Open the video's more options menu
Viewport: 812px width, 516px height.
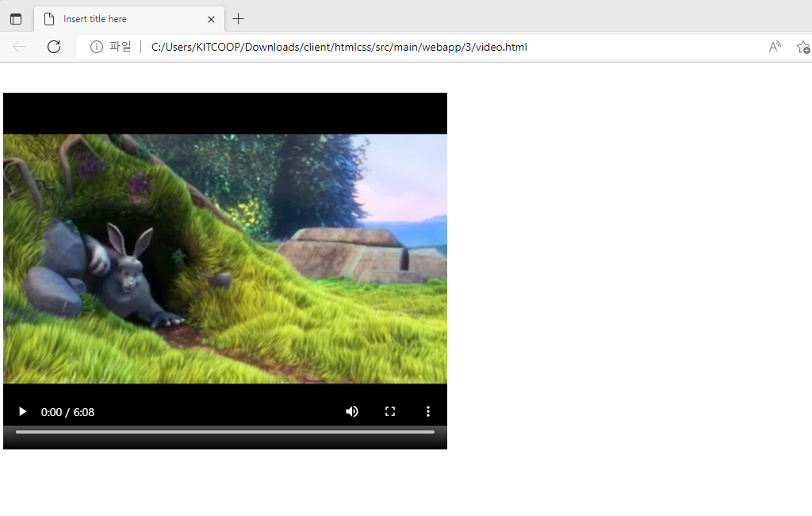[x=427, y=411]
